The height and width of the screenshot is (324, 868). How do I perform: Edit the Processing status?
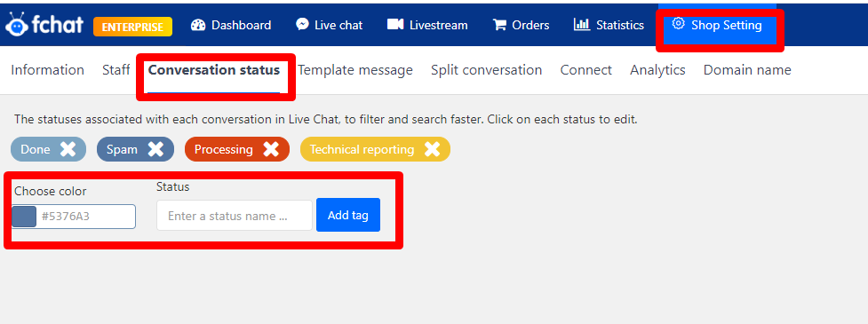click(x=224, y=149)
